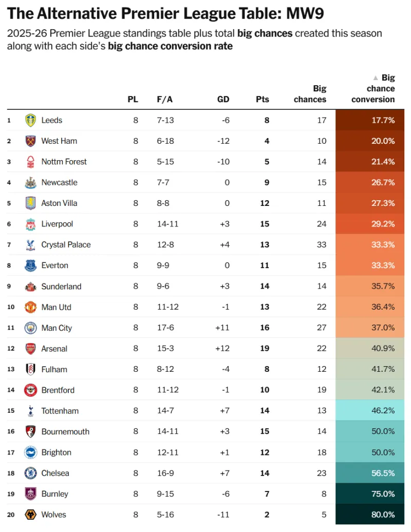Click the PL column header

pos(133,100)
